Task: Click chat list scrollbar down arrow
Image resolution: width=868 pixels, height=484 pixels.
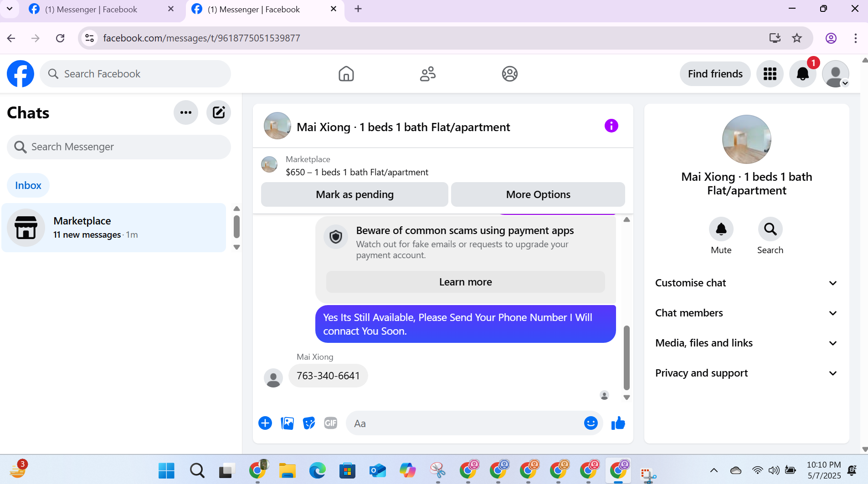Action: click(x=236, y=247)
